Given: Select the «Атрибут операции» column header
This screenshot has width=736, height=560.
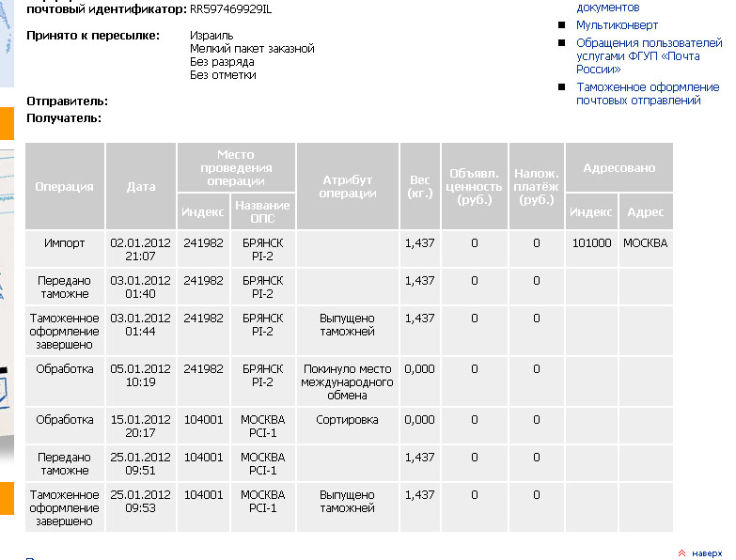Looking at the screenshot, I should coord(347,186).
